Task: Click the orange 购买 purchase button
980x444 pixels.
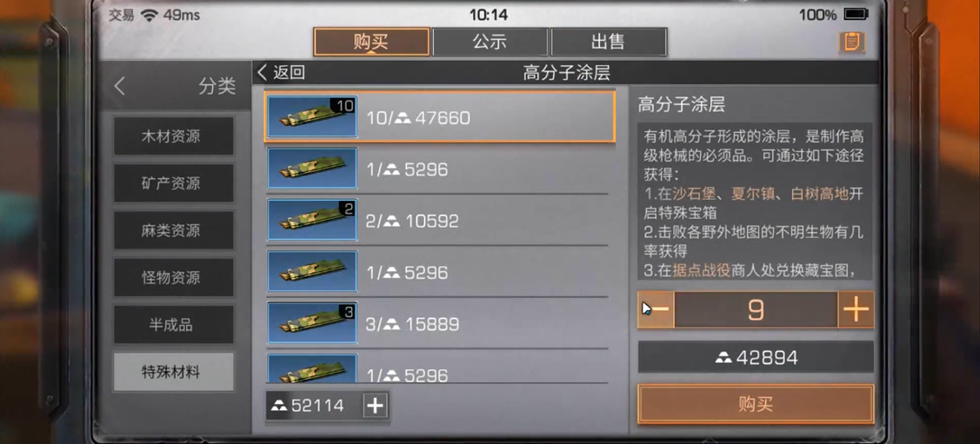Action: (756, 405)
